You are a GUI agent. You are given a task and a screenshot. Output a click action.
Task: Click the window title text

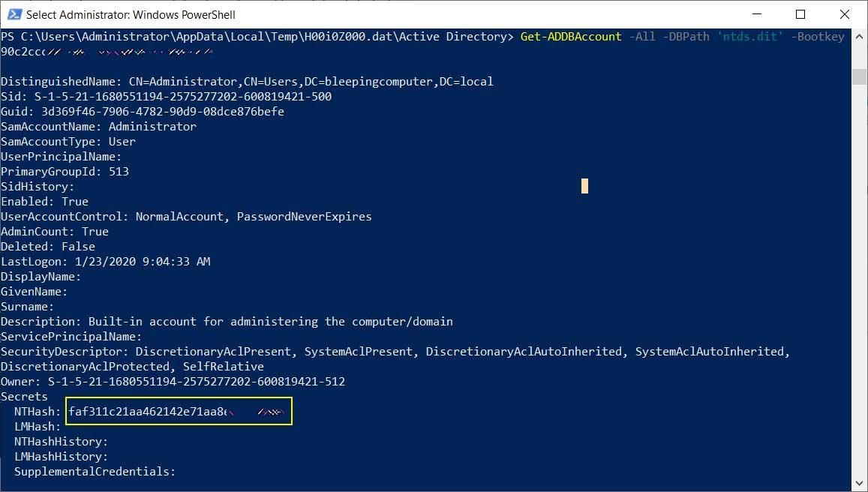pyautogui.click(x=131, y=15)
